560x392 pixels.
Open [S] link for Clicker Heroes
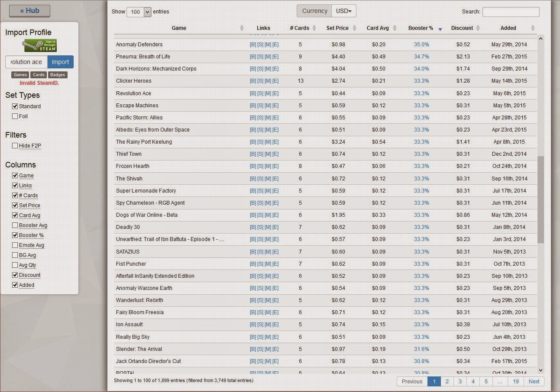point(260,81)
